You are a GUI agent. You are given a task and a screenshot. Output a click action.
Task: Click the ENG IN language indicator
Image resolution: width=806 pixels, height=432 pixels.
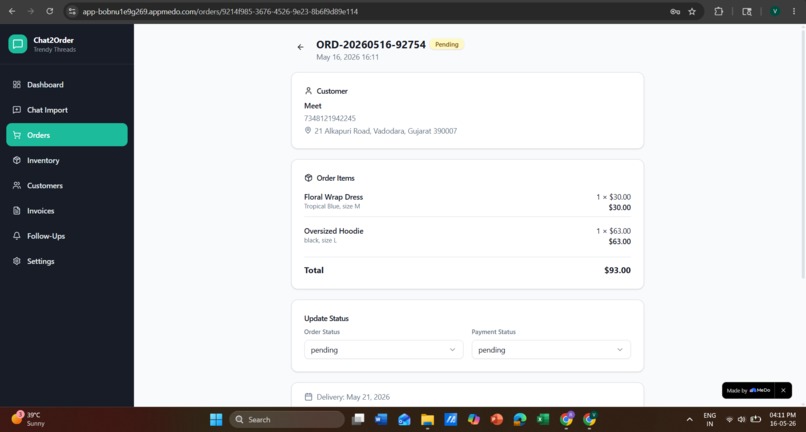coord(710,419)
